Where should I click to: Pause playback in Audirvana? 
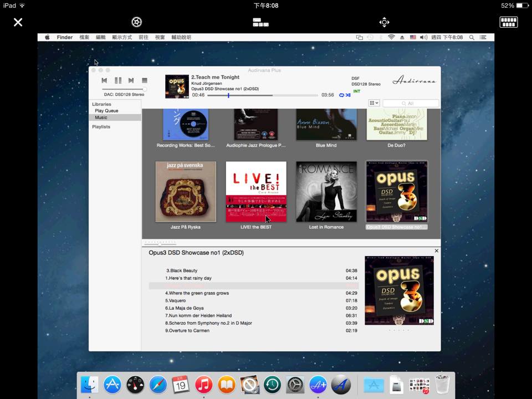tap(117, 80)
